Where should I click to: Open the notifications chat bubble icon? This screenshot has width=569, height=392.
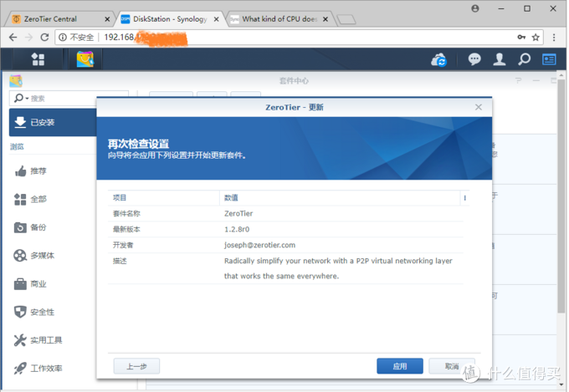click(474, 59)
